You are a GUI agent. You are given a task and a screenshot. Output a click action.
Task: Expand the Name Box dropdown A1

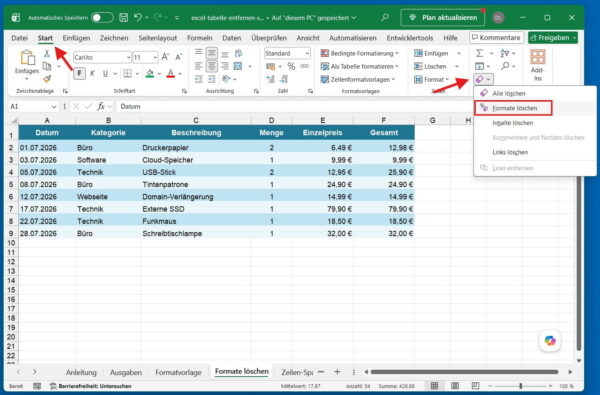[x=54, y=106]
